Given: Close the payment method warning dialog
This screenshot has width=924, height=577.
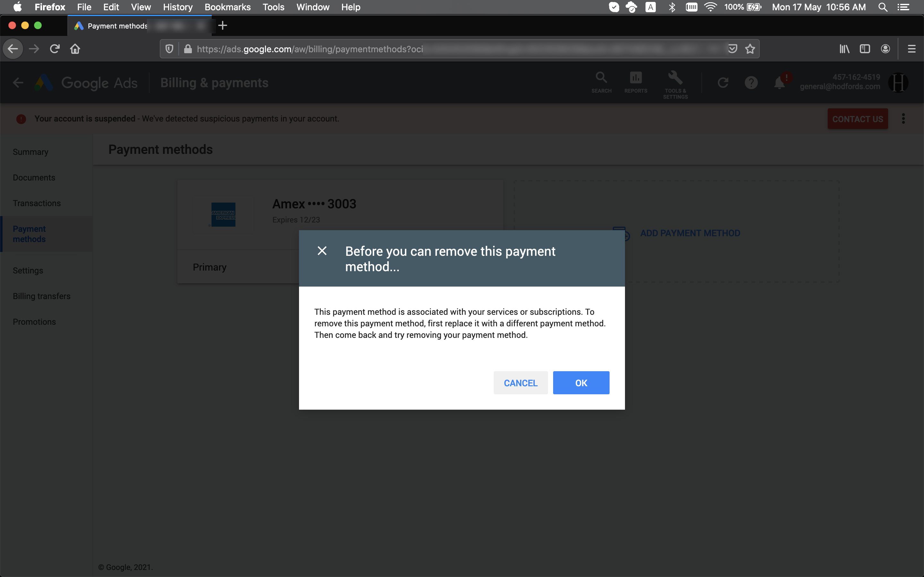Looking at the screenshot, I should click(x=322, y=250).
